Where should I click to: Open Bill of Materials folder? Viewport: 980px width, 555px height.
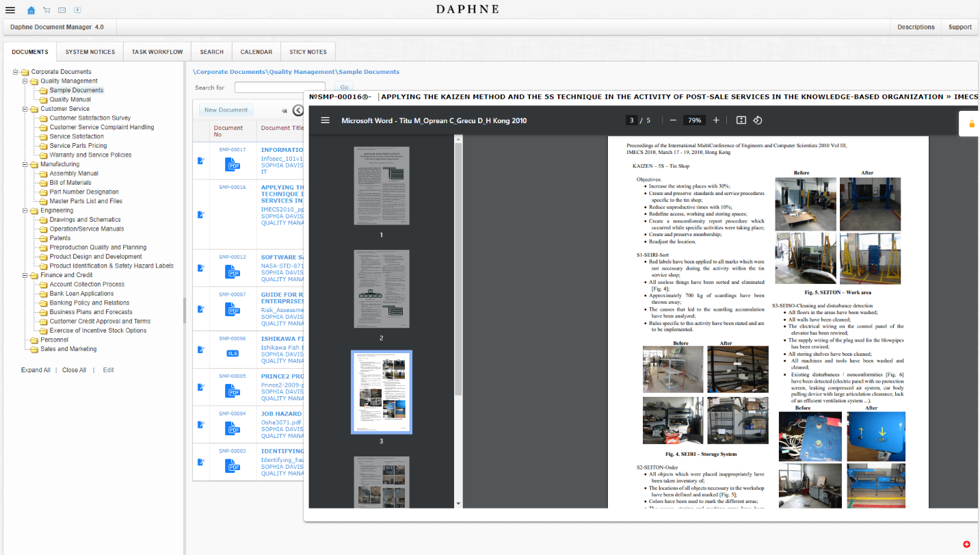pyautogui.click(x=70, y=183)
